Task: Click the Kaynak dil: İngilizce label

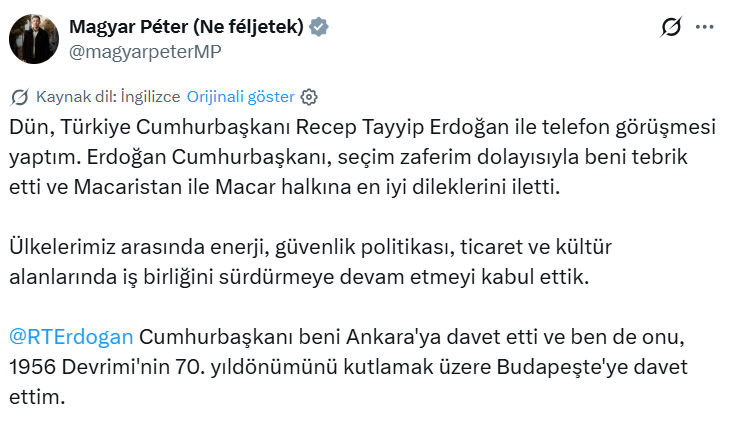Action: point(107,97)
